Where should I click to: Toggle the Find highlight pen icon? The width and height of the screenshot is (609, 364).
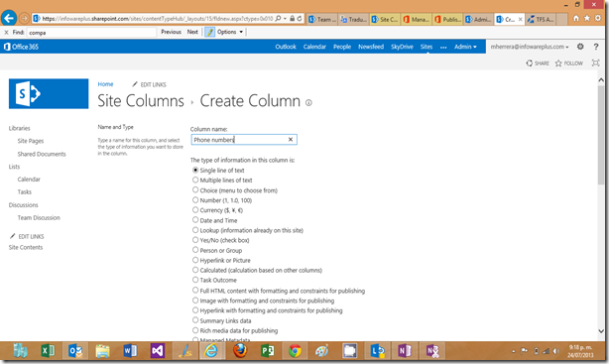pyautogui.click(x=209, y=32)
